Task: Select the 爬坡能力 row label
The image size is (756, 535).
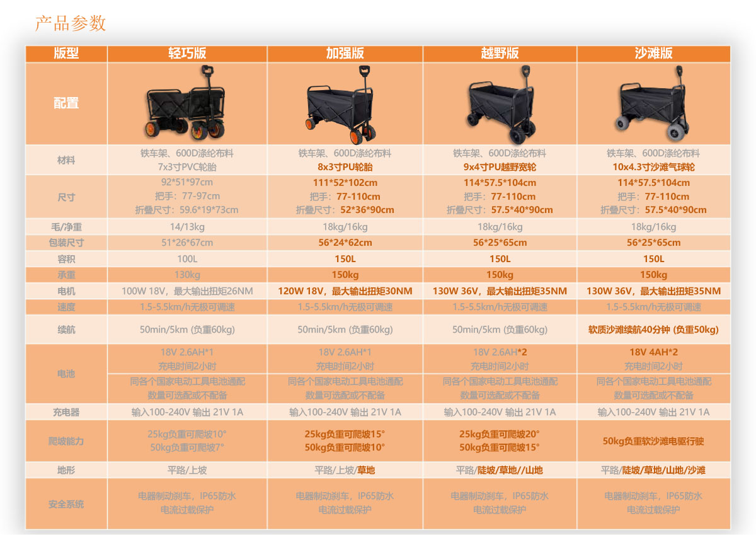Action: coord(66,441)
